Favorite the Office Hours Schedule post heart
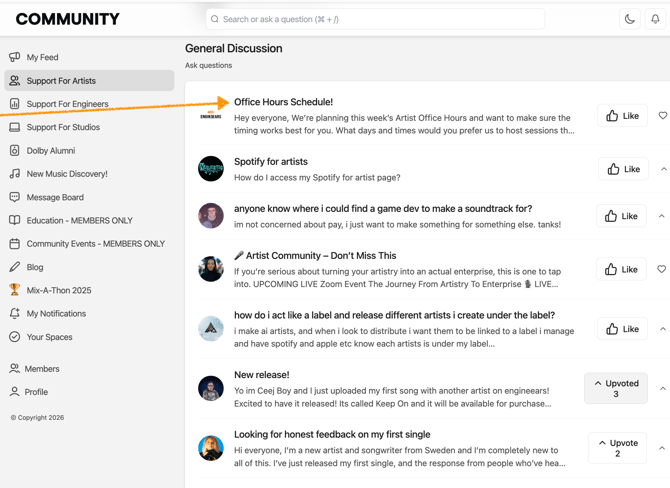This screenshot has height=488, width=670. (662, 116)
